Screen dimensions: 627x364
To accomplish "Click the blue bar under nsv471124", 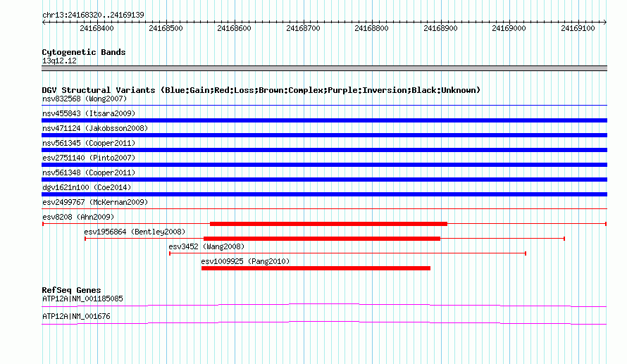I will coord(324,135).
